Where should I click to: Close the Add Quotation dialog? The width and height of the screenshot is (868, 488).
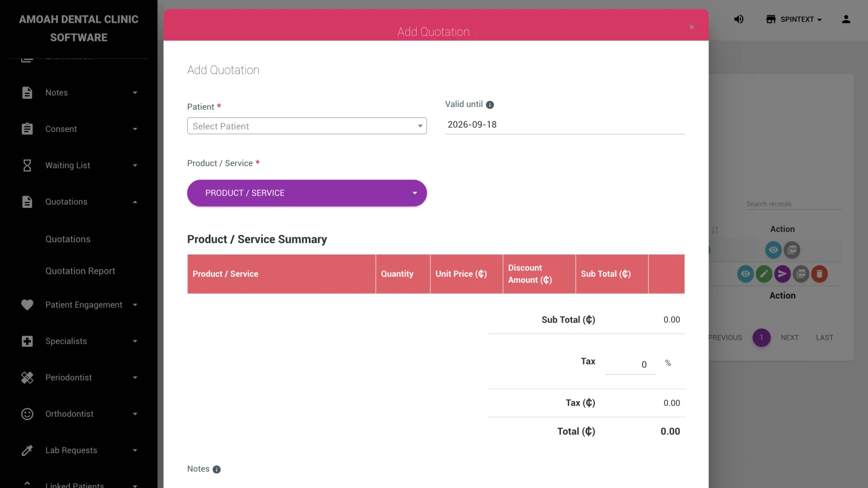tap(692, 27)
